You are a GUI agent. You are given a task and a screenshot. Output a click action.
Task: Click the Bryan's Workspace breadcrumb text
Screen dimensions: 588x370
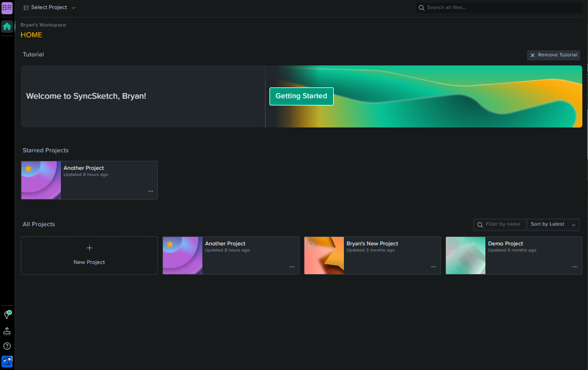(x=43, y=25)
